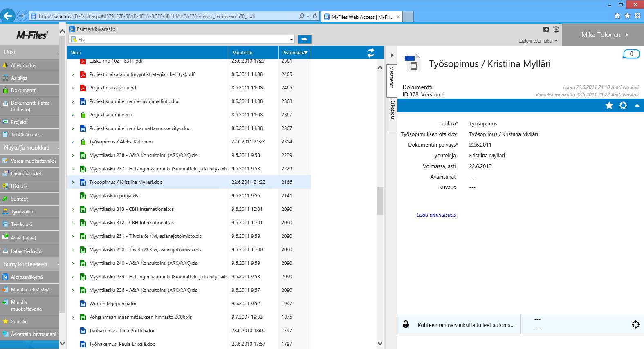Click the comments bubble showing 0
The width and height of the screenshot is (644, 349).
click(x=631, y=54)
